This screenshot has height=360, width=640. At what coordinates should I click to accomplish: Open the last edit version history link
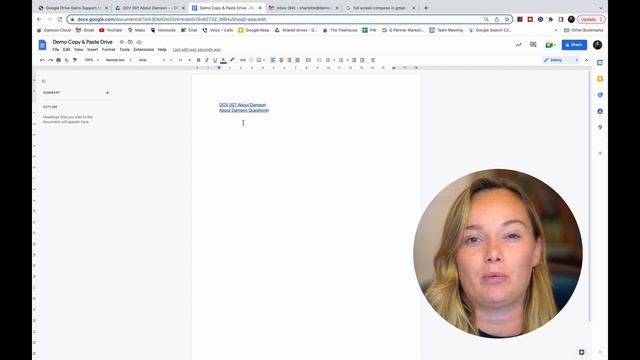(x=196, y=49)
